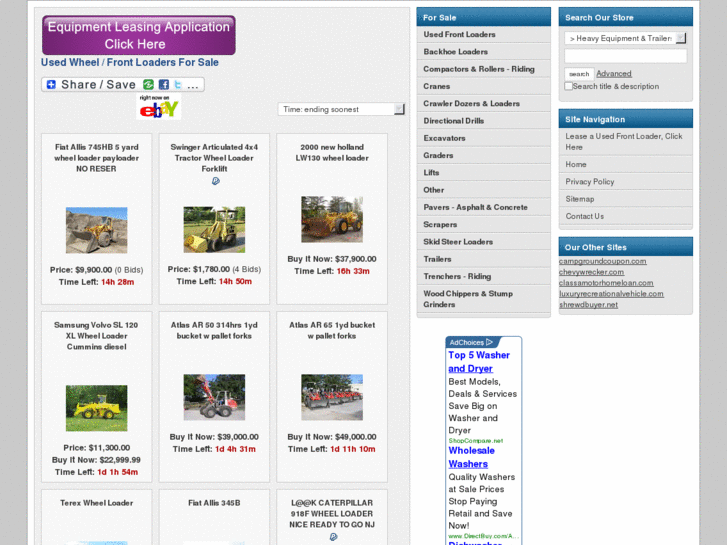727x545 pixels.
Task: Select 'Backhoe Loaders' category
Action: pos(484,51)
